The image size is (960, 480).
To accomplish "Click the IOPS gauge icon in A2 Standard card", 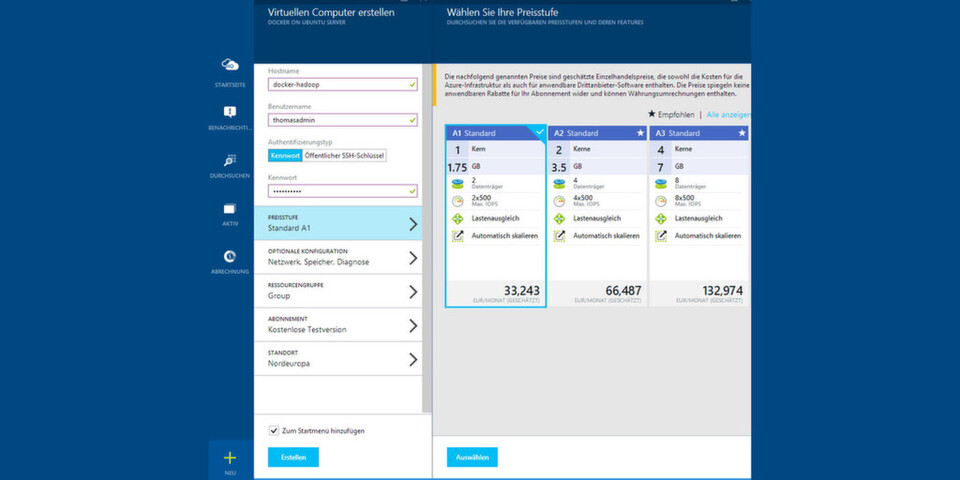I will 559,201.
